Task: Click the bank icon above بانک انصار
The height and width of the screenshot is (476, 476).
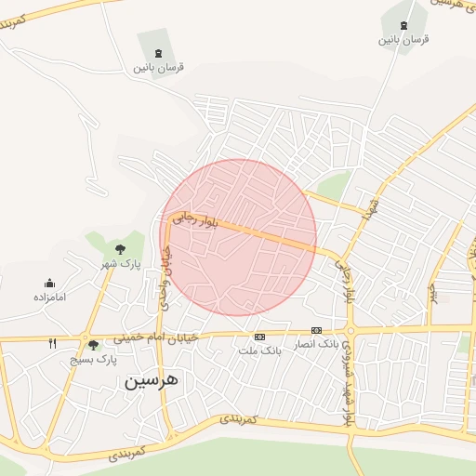Action: coord(316,331)
